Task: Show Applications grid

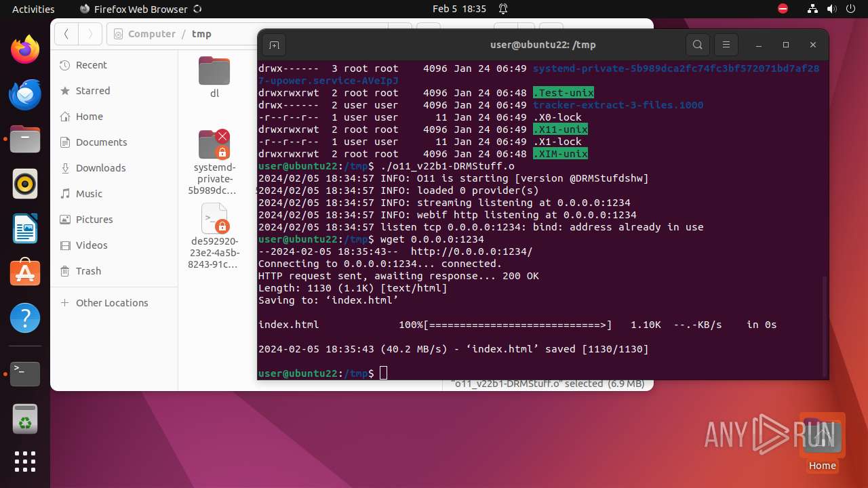Action: coord(25,462)
